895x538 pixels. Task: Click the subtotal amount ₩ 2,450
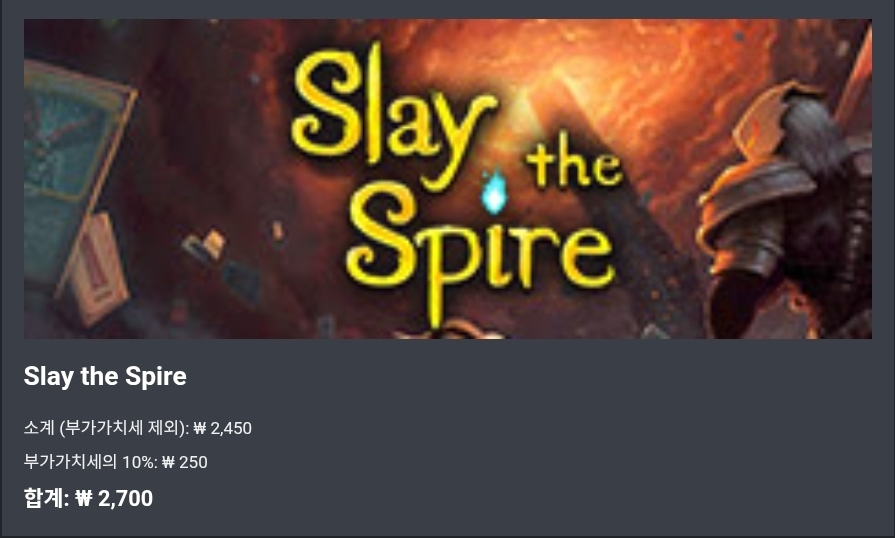coord(223,428)
